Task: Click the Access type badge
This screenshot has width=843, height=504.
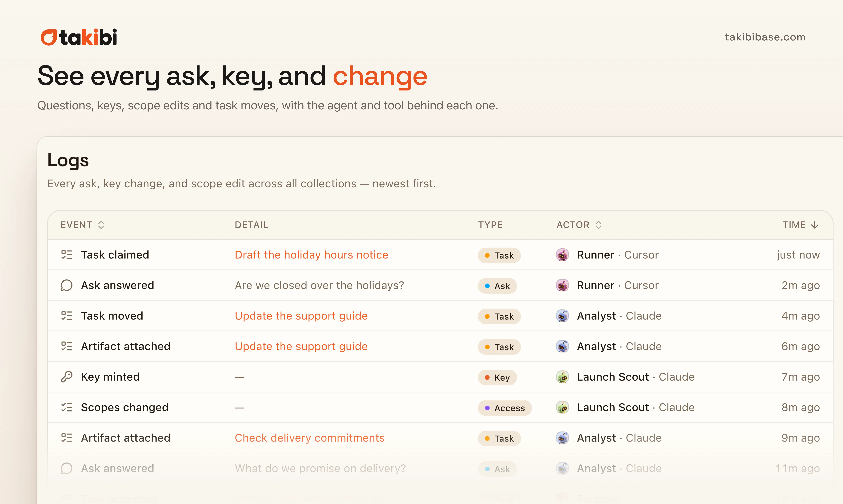Action: [505, 408]
